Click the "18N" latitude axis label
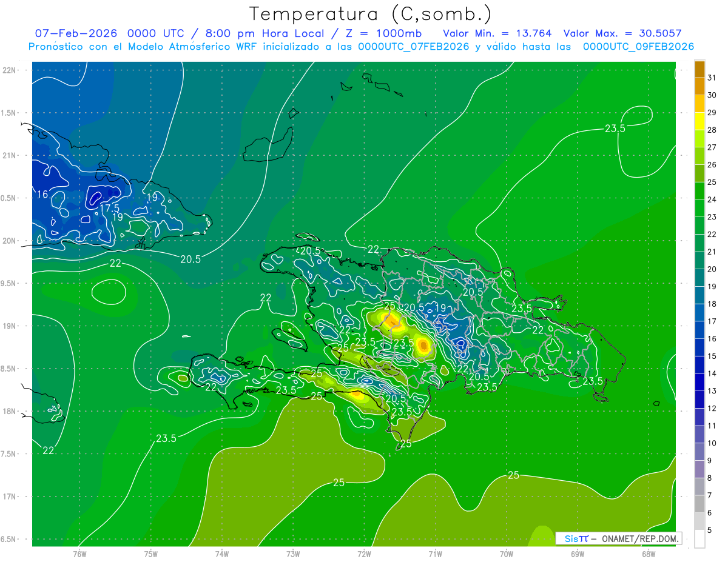The height and width of the screenshot is (562, 728). pos(10,411)
